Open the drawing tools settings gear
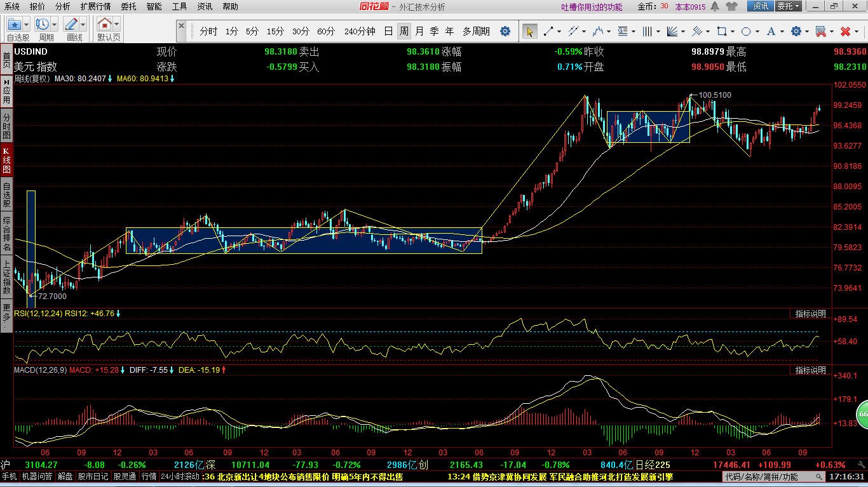This screenshot has height=487, width=868. [x=796, y=31]
